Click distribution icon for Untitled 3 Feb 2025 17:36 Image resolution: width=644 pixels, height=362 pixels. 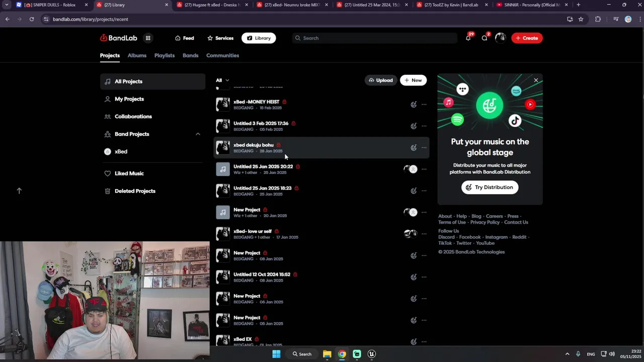click(x=414, y=126)
